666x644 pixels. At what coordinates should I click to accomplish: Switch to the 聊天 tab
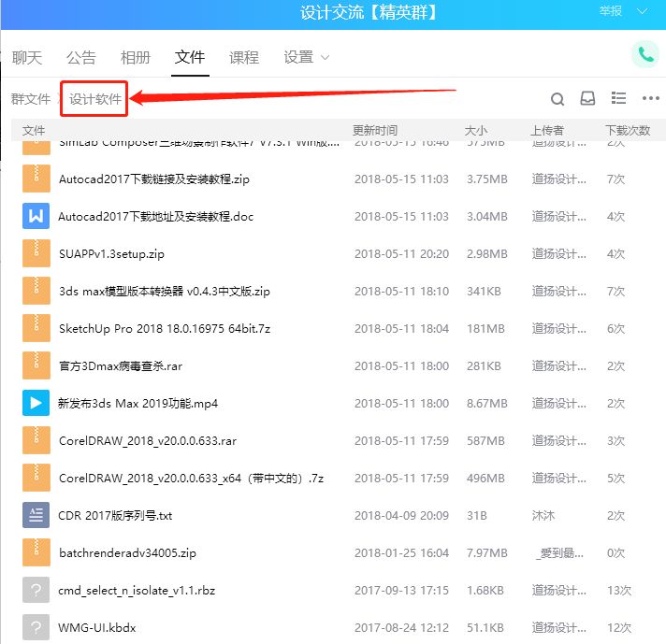click(27, 57)
